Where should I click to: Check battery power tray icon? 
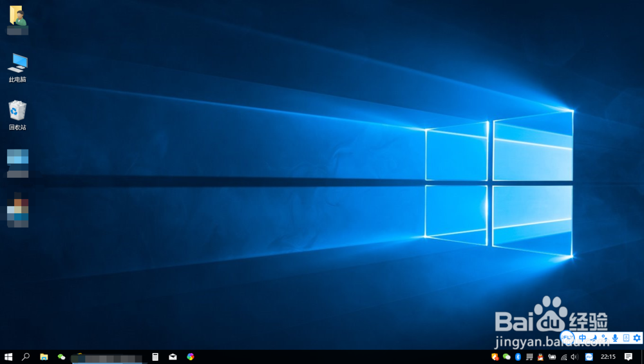coord(552,357)
